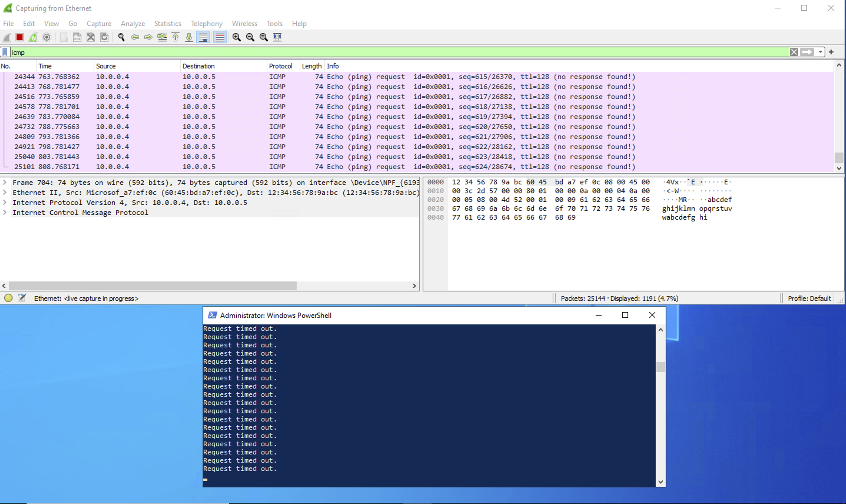The image size is (846, 504).
Task: Open the Edit menu
Action: tap(29, 24)
